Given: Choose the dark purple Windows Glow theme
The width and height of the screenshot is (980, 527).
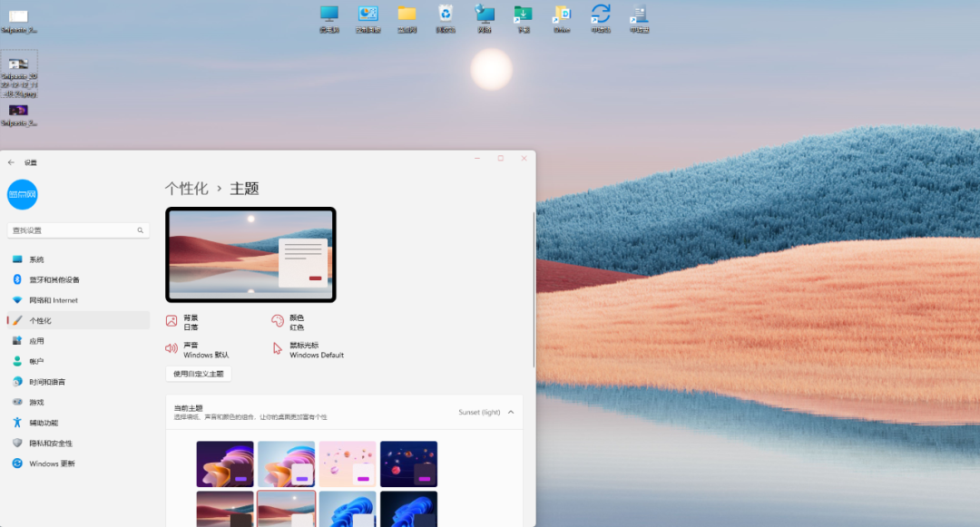Looking at the screenshot, I should 225,464.
